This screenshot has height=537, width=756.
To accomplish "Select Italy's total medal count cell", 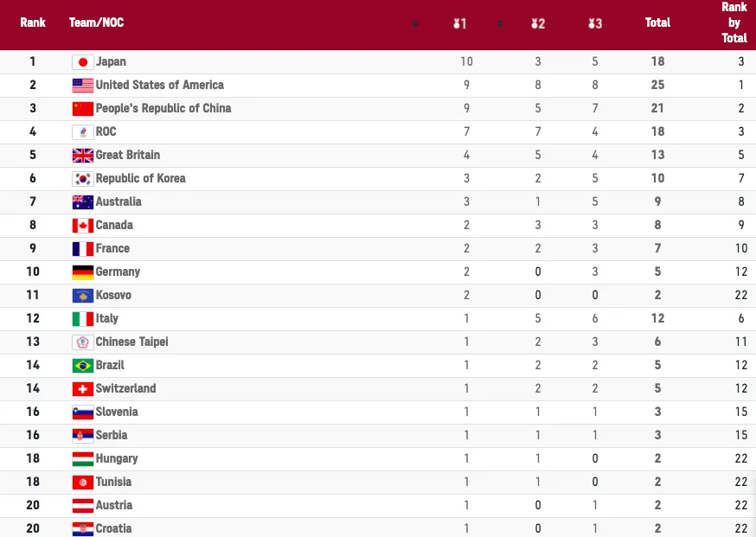I will tap(657, 319).
